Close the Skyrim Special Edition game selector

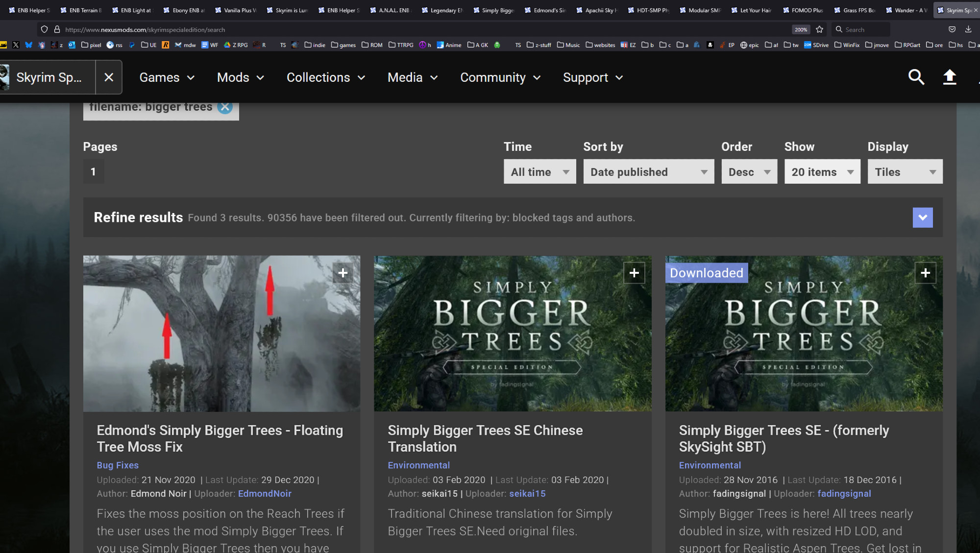pyautogui.click(x=109, y=77)
